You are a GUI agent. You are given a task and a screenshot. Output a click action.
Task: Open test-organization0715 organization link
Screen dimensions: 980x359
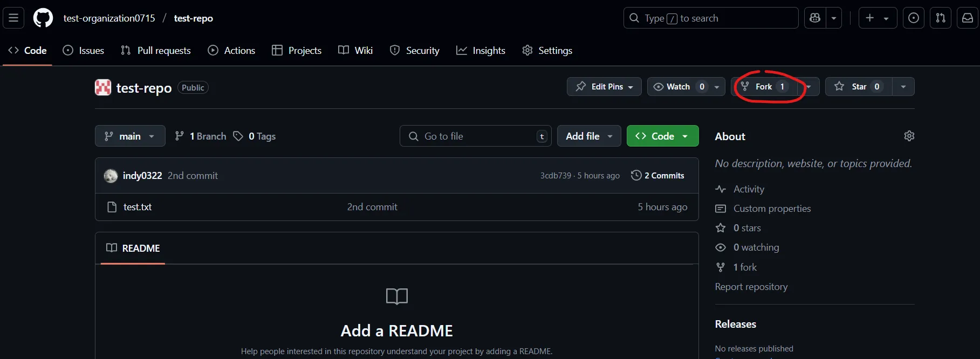click(x=109, y=18)
